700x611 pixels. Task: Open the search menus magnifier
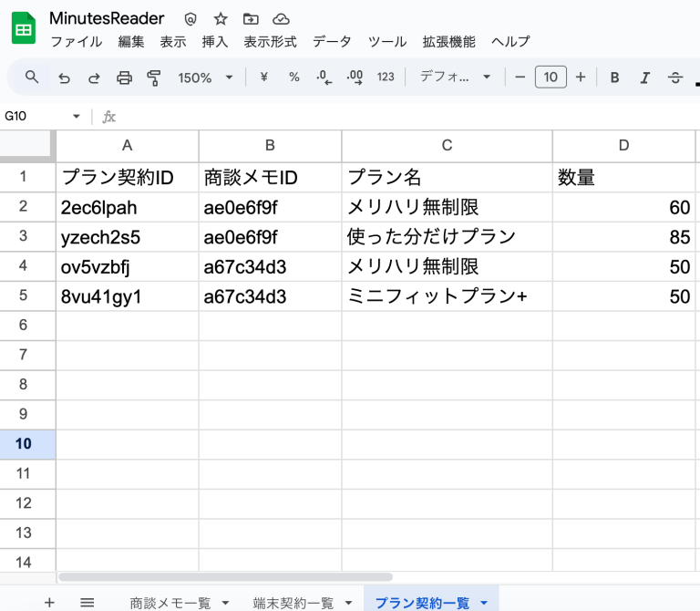pos(32,78)
